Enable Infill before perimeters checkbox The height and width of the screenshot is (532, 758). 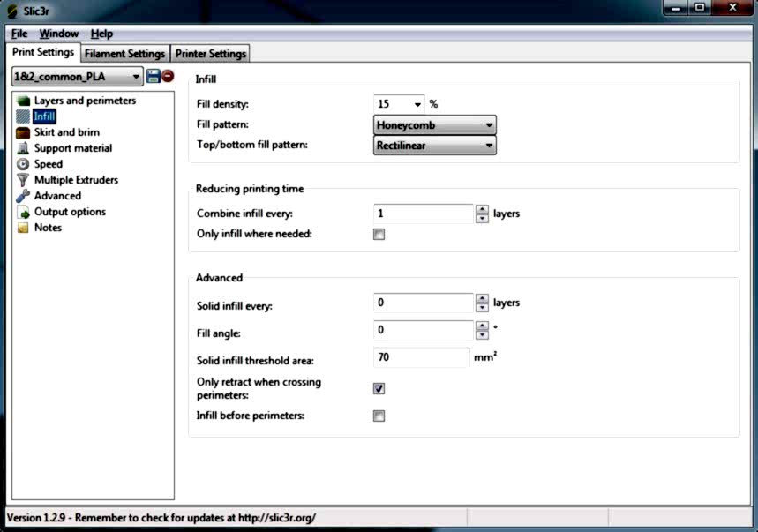point(379,416)
